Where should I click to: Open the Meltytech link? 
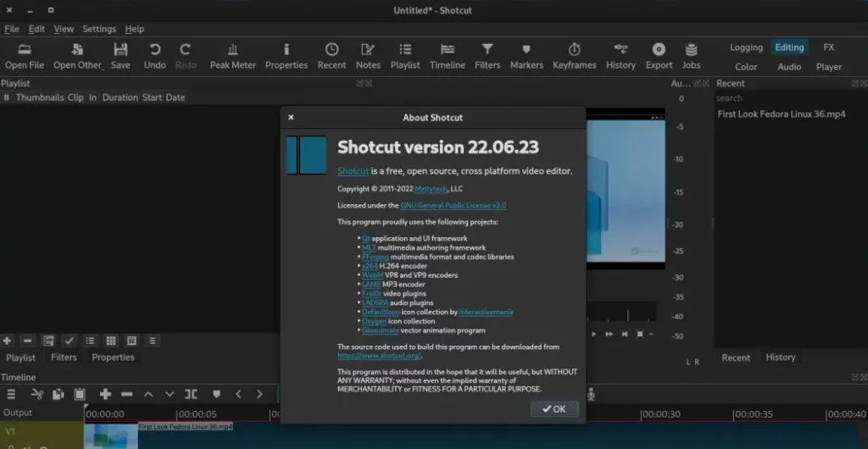pos(431,189)
